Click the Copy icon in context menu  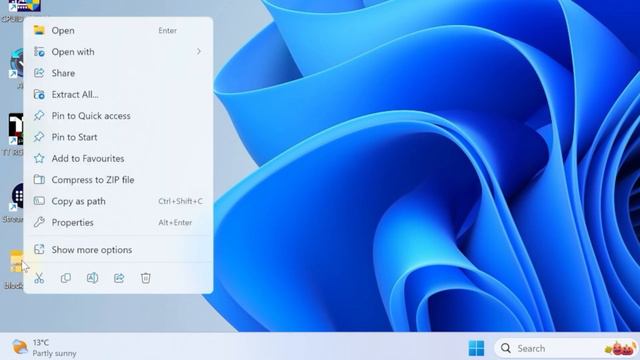[x=66, y=278]
